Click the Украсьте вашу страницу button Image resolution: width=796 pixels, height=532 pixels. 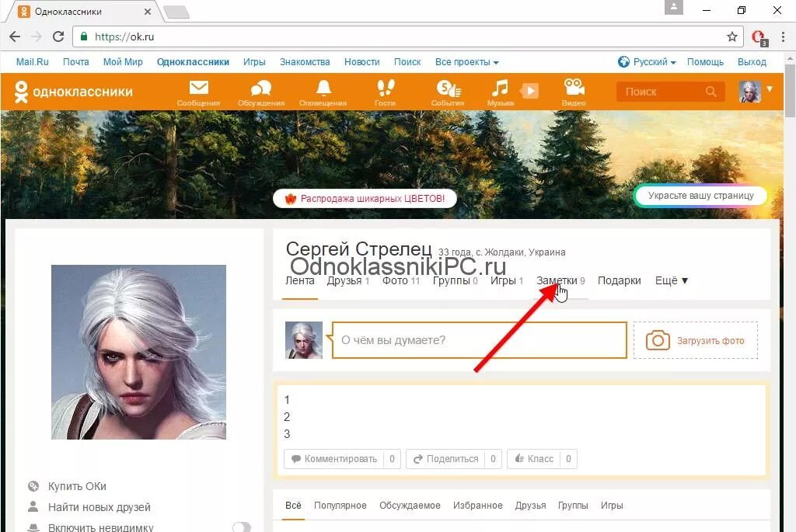[x=700, y=196]
